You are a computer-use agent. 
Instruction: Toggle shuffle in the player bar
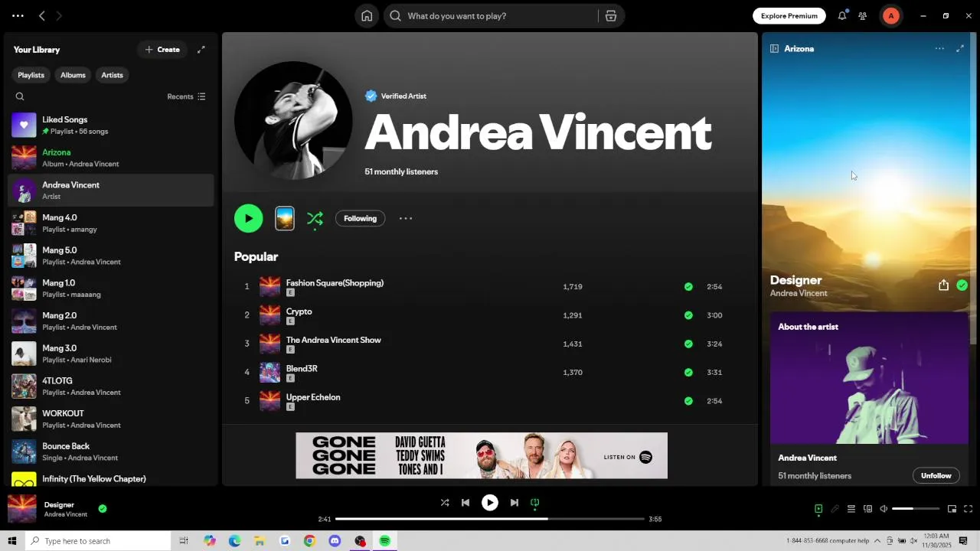coord(445,503)
